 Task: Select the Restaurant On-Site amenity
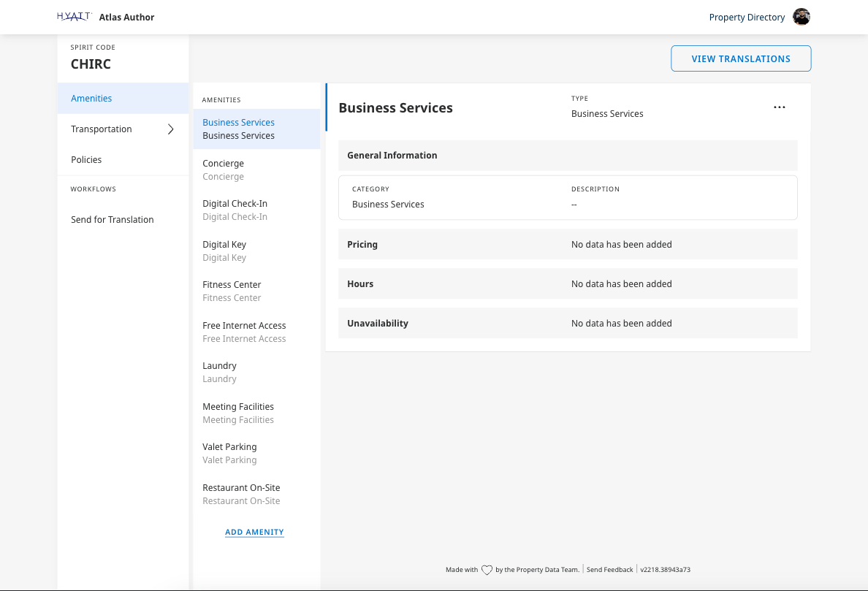257,494
